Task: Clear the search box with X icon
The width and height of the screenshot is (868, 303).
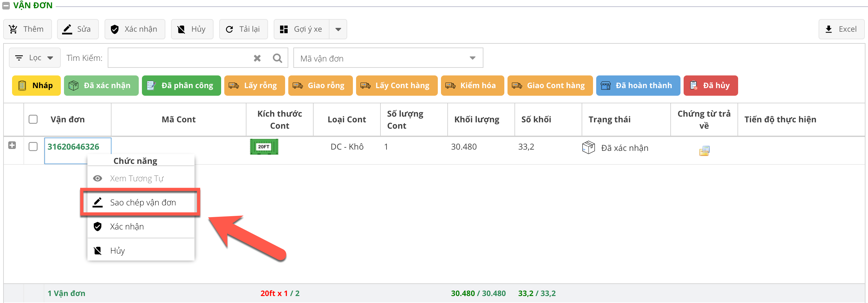Action: [x=257, y=58]
